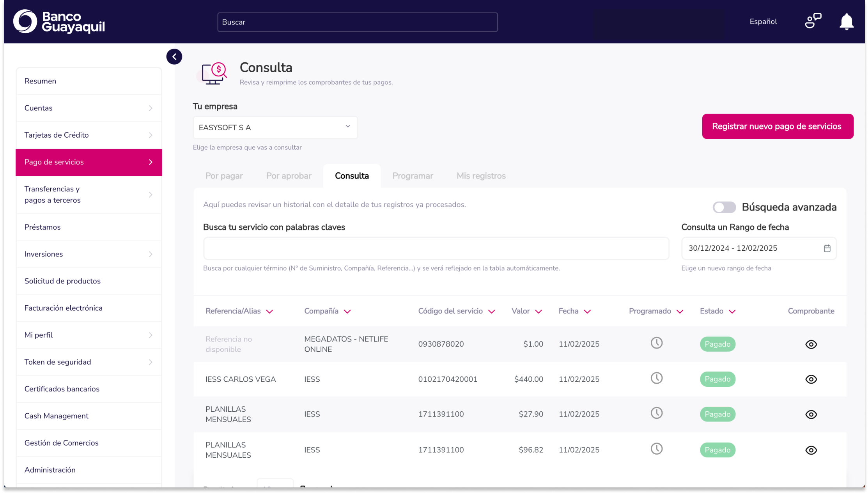Open Solicitud de productos
The height and width of the screenshot is (494, 868).
tap(89, 281)
